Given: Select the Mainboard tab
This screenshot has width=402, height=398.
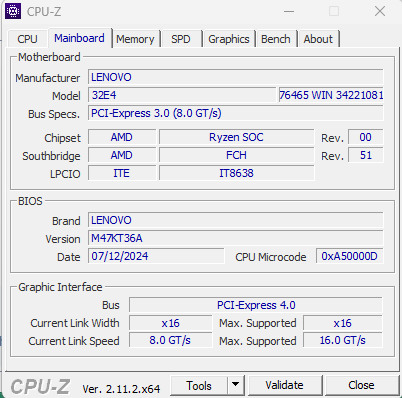Looking at the screenshot, I should tap(79, 38).
